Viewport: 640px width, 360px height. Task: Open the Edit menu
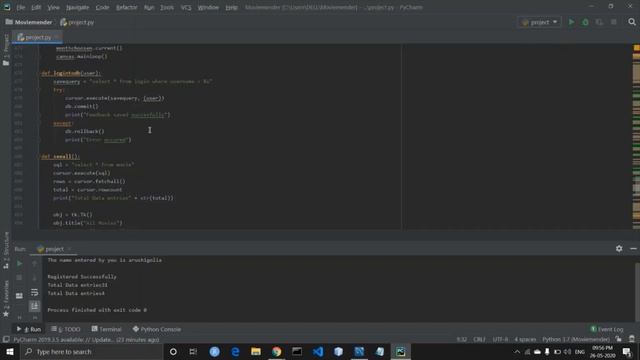coord(36,7)
